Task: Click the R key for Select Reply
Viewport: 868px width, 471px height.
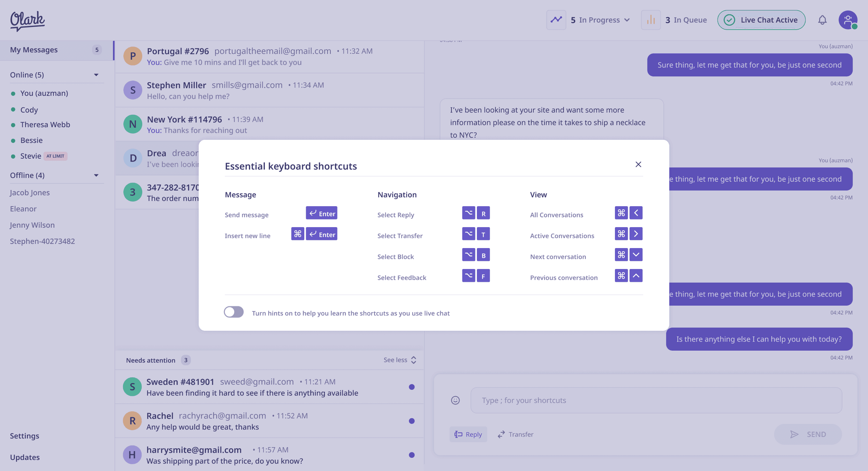Action: click(484, 213)
